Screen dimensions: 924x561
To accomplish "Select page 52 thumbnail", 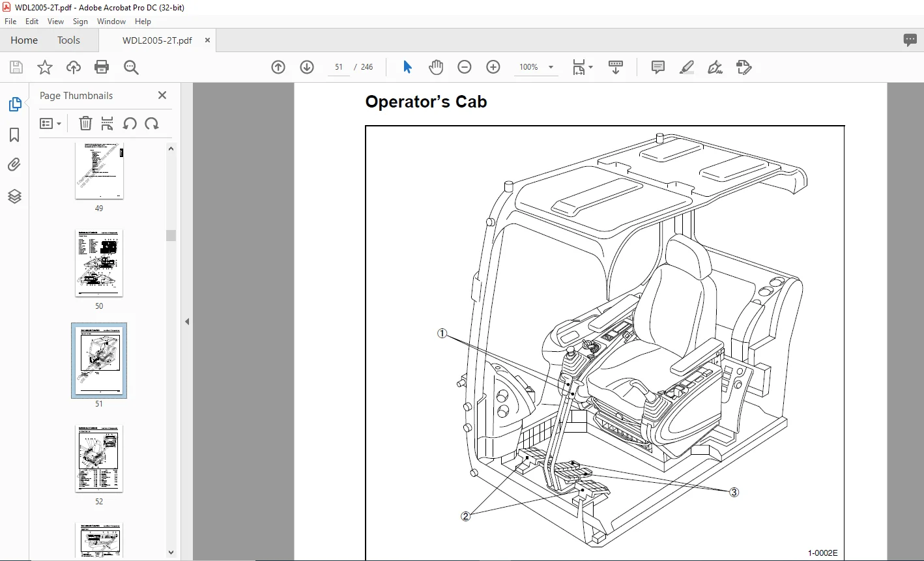I will tap(99, 458).
